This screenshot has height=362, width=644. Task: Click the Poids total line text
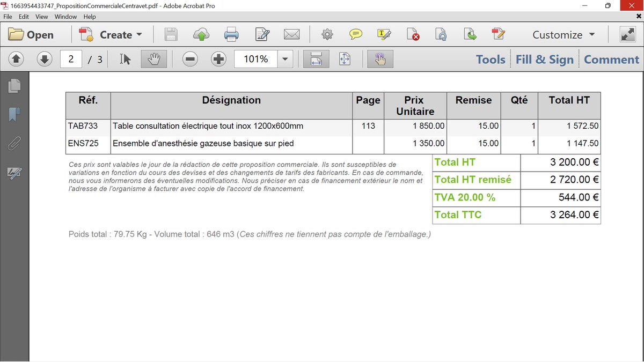250,234
